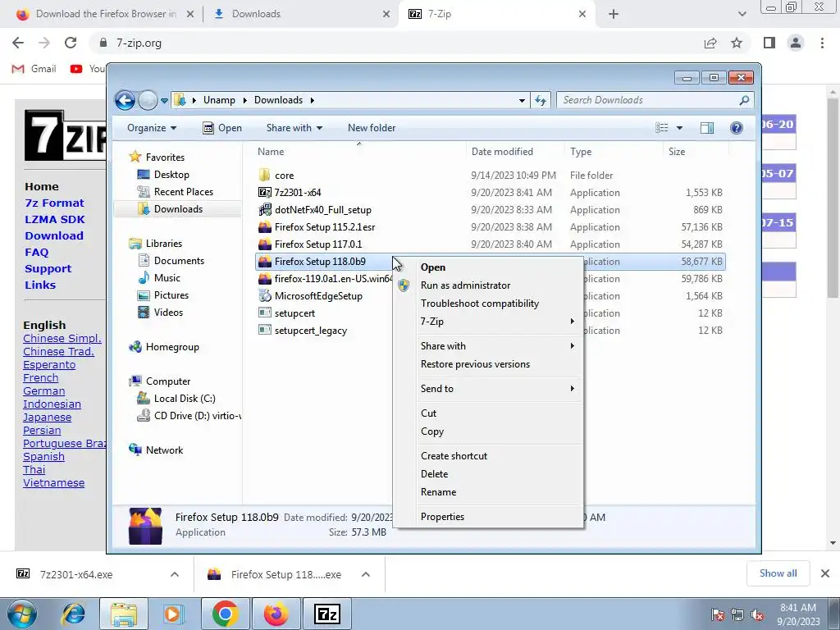
Task: Click the Chrome reload page icon
Action: [71, 43]
